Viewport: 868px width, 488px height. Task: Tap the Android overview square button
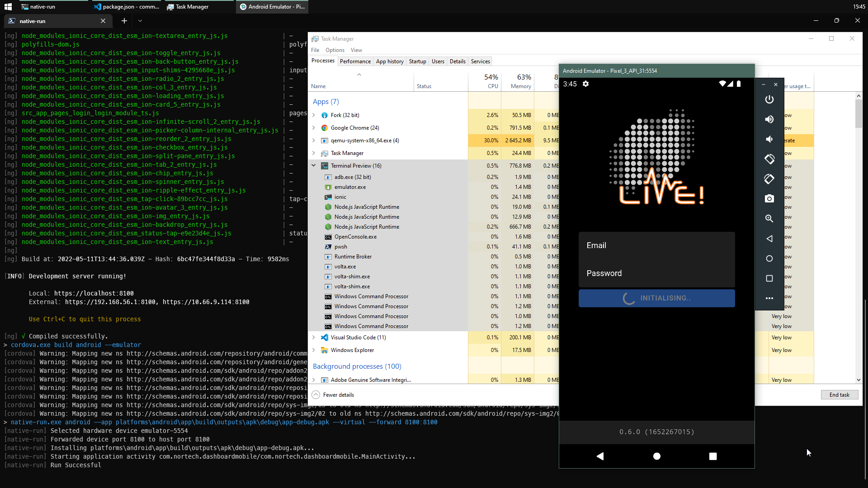click(x=713, y=456)
